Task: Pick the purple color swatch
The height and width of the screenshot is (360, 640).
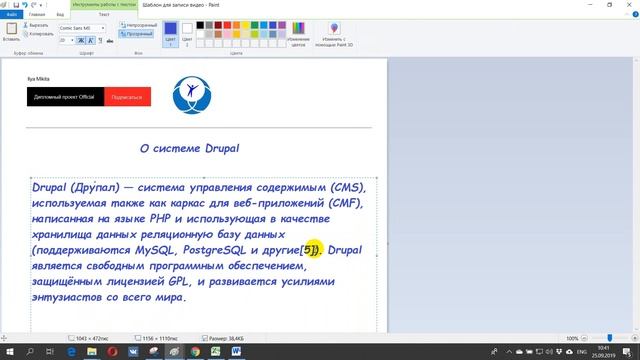Action: click(x=282, y=25)
